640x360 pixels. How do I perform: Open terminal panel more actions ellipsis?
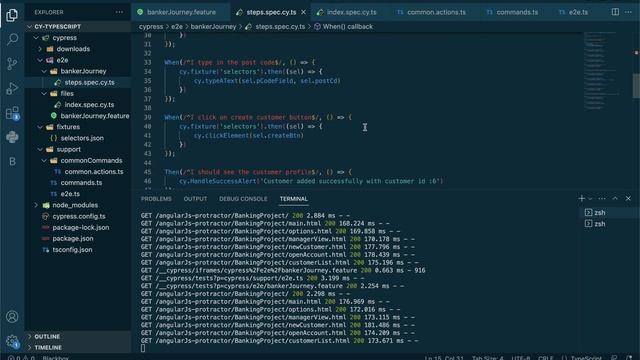pyautogui.click(x=602, y=198)
